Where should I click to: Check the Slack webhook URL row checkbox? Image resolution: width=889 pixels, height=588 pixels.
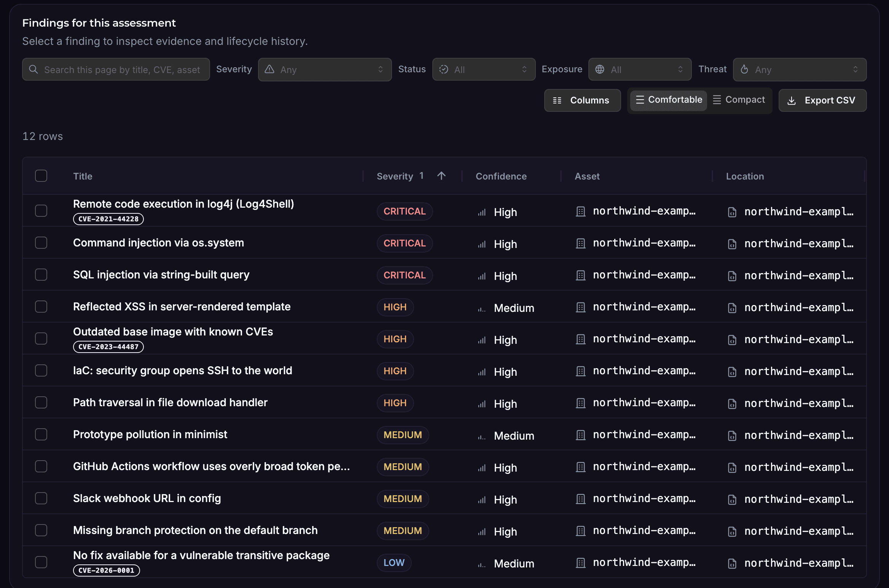coord(41,498)
